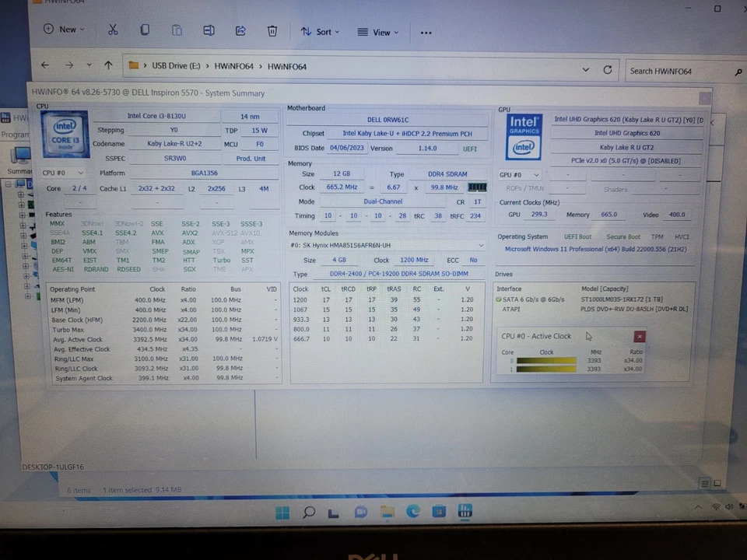This screenshot has height=560, width=747.
Task: Go forward with the right arrow
Action: click(x=69, y=65)
